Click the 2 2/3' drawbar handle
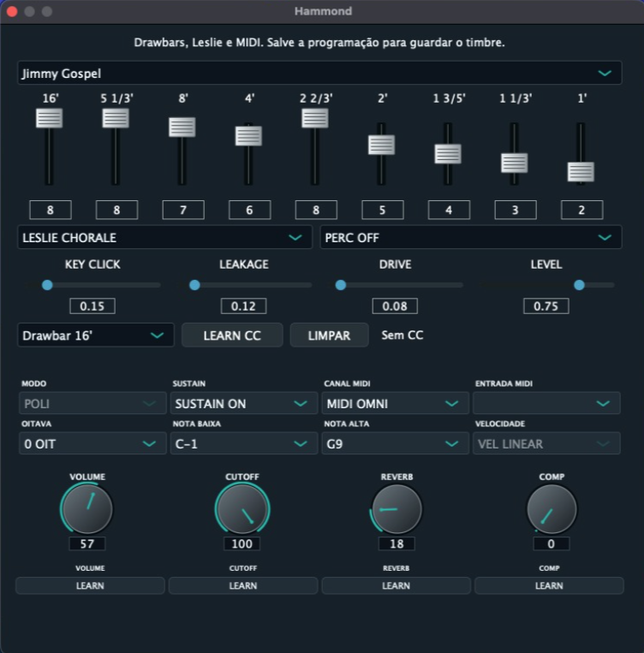Viewport: 644px width, 653px height. coord(314,118)
